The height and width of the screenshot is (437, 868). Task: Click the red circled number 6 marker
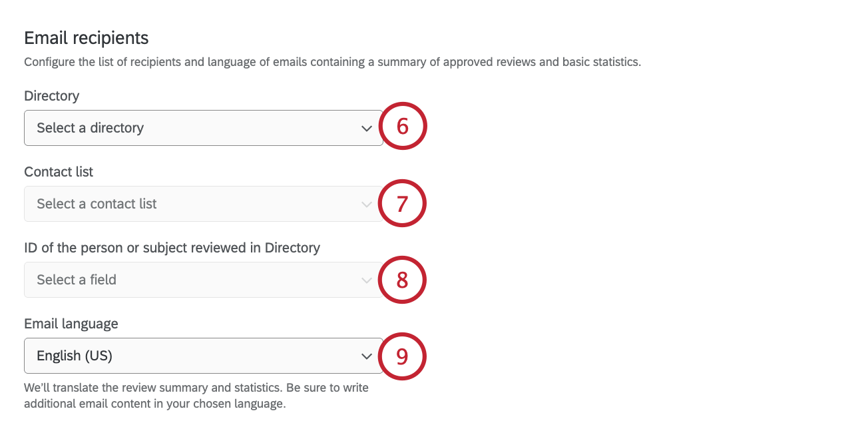(x=402, y=127)
